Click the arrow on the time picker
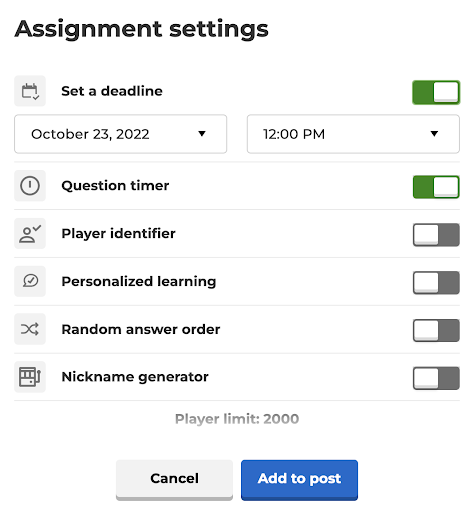This screenshot has width=474, height=512. click(x=434, y=134)
